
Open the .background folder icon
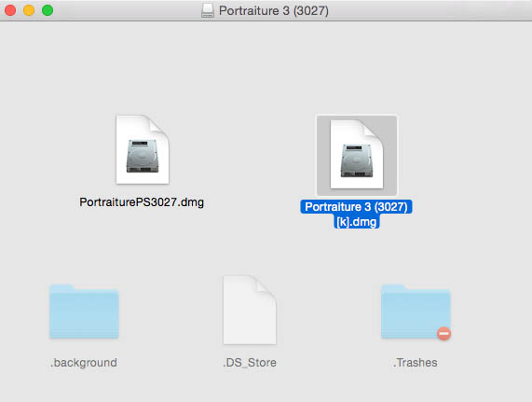(84, 312)
